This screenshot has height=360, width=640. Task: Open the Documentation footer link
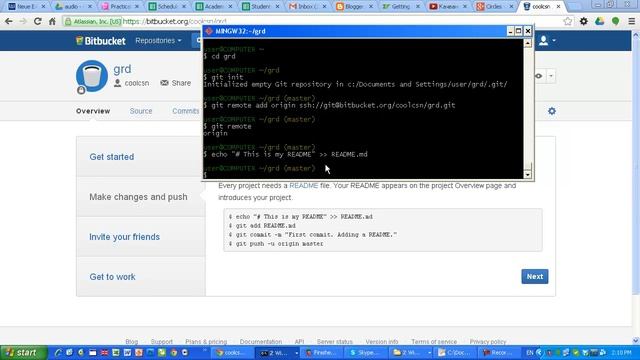click(261, 342)
